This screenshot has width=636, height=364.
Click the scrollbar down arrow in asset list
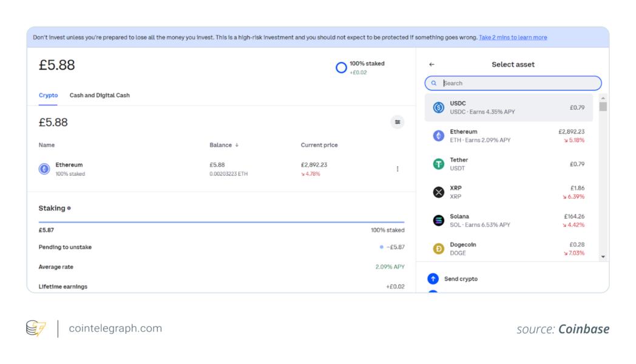click(x=603, y=257)
